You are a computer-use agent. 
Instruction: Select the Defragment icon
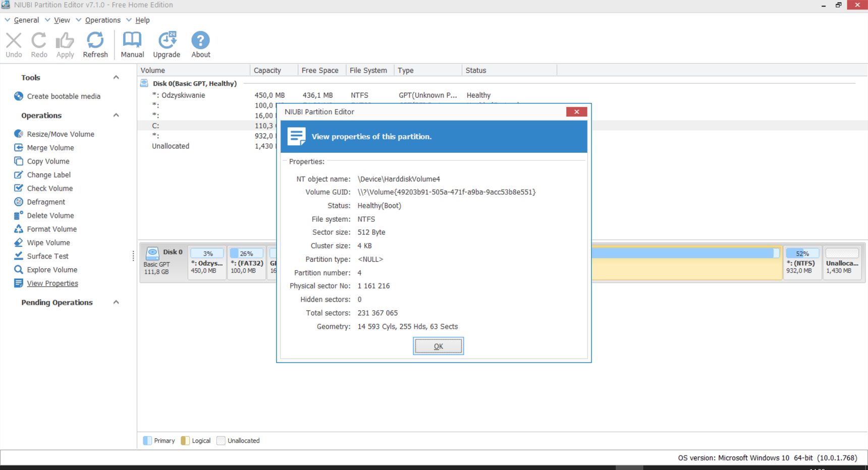19,202
